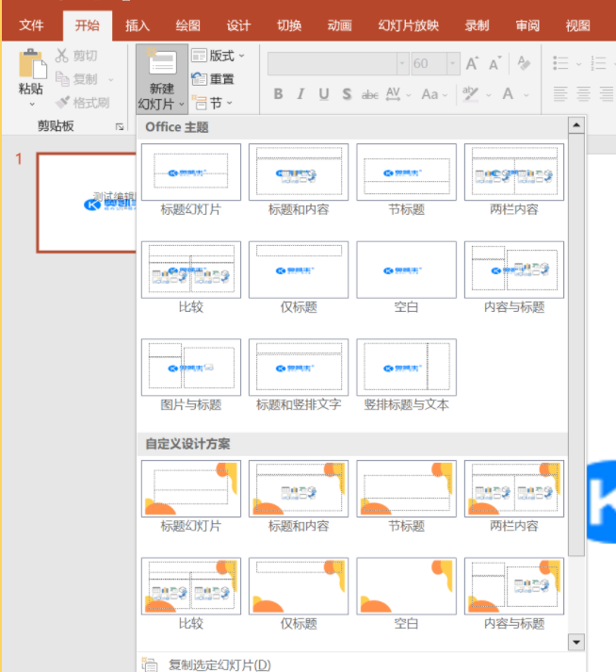Select Office theme Comparison (比较) layout

click(x=191, y=270)
